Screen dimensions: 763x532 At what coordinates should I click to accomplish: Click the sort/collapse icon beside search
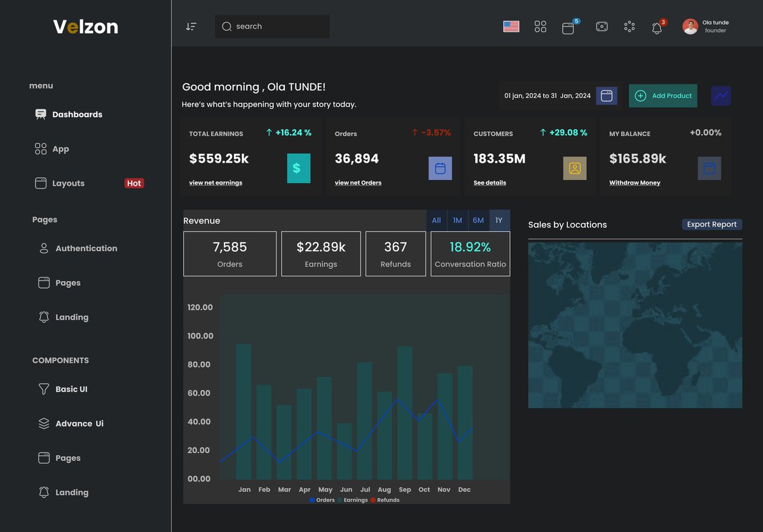point(191,27)
